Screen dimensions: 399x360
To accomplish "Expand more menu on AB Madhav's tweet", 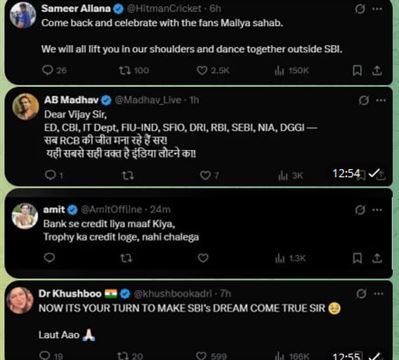I will pos(381,100).
